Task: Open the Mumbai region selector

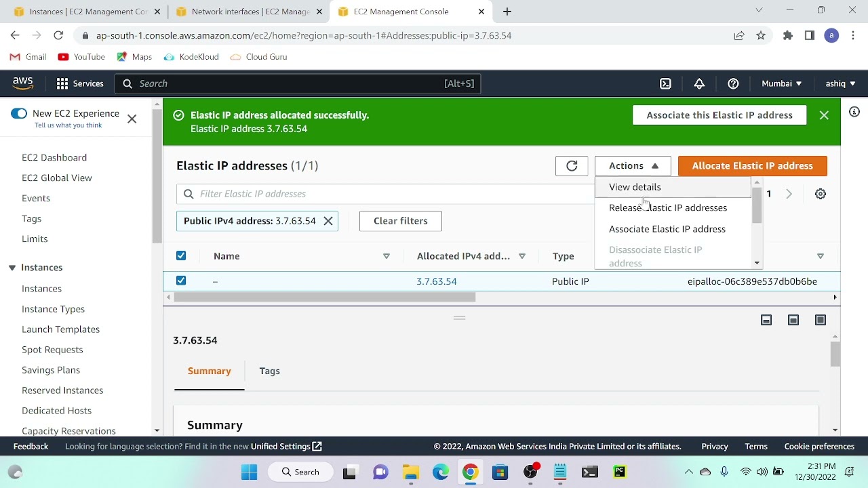Action: [x=781, y=83]
